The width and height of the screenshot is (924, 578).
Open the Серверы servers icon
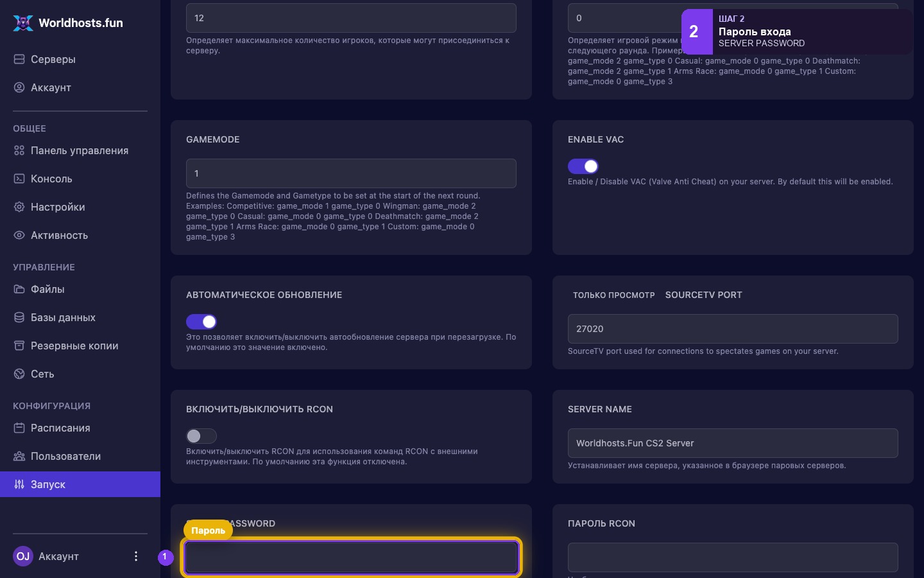pyautogui.click(x=19, y=59)
